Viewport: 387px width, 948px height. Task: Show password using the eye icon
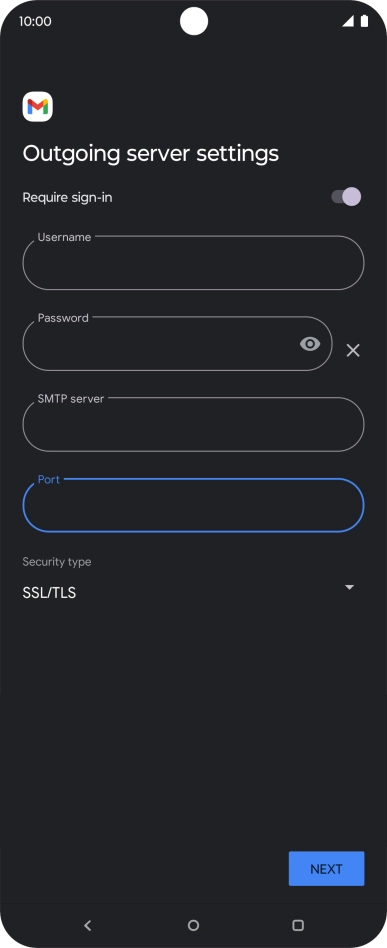click(310, 344)
